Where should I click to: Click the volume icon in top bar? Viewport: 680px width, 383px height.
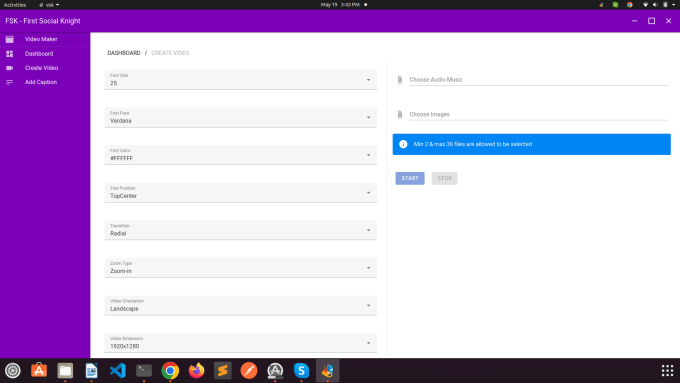tap(655, 5)
